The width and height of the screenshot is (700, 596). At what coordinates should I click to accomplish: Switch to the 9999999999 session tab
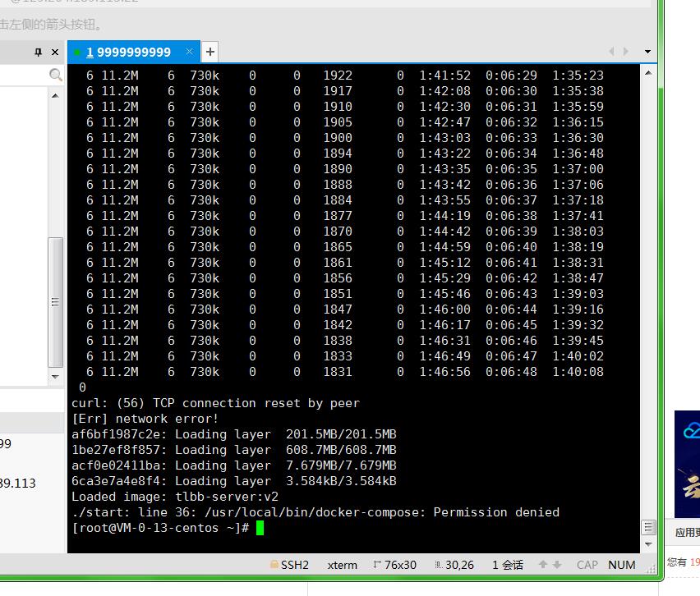(x=129, y=52)
